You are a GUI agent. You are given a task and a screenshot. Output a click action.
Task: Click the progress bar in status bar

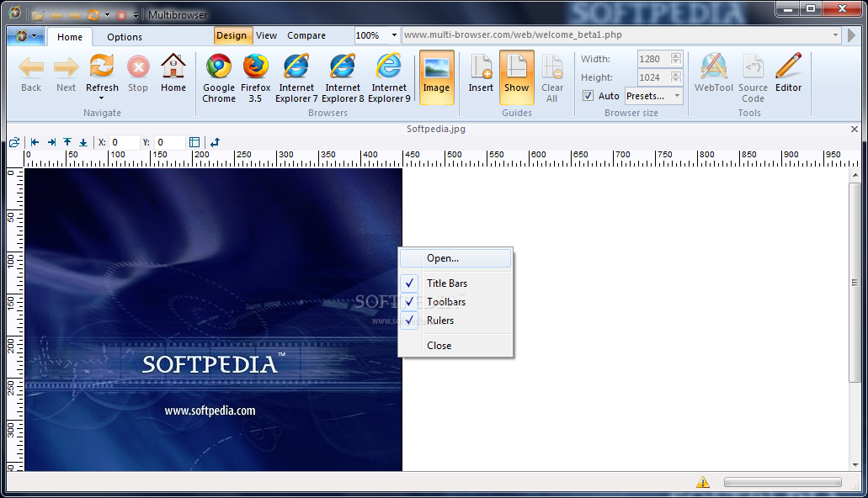click(783, 483)
